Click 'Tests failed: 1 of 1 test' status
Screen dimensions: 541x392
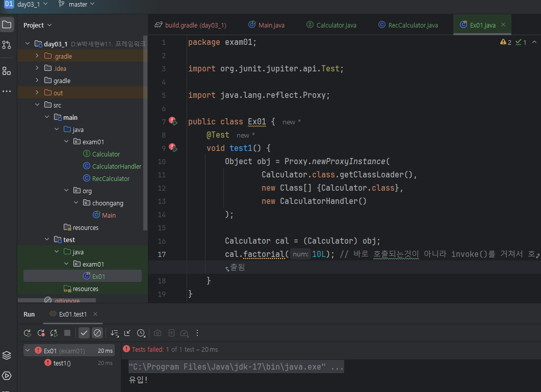170,350
